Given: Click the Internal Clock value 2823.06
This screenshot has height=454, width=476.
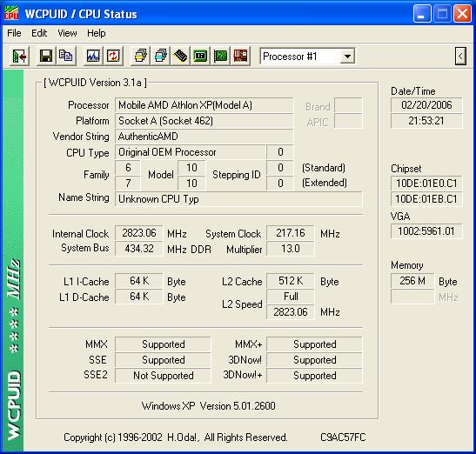Looking at the screenshot, I should point(139,233).
